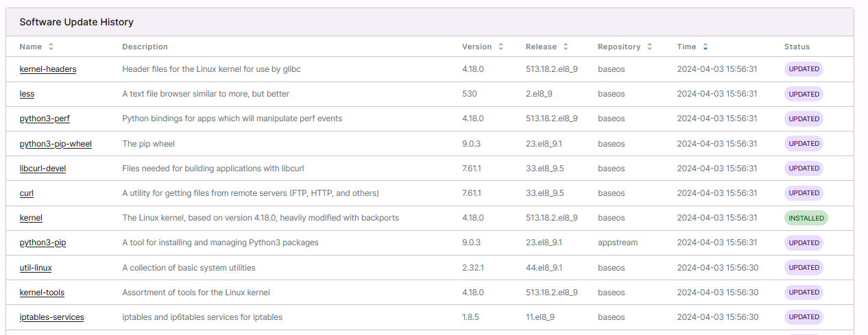Open the python3-pip package link
The width and height of the screenshot is (868, 335).
(43, 243)
